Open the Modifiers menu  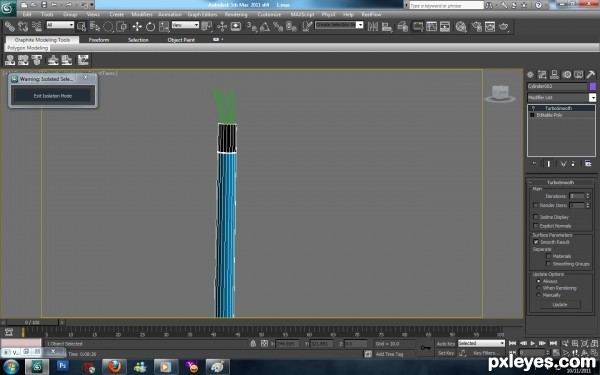coord(142,15)
